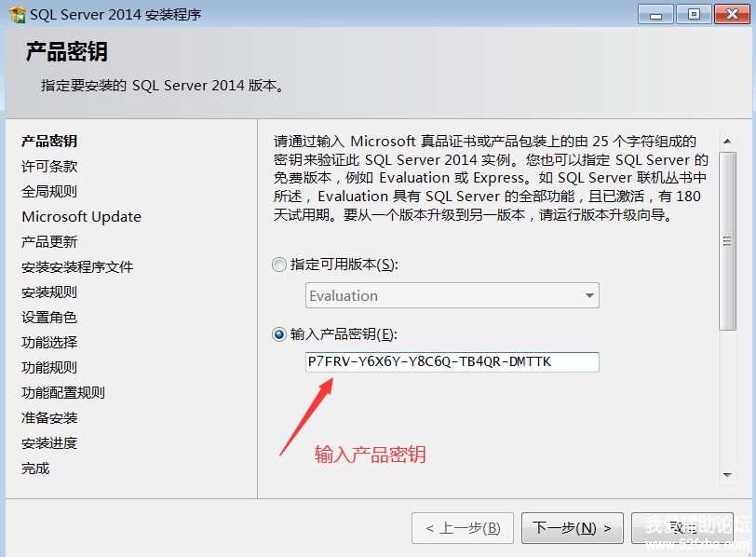
Task: Click the 产品密钥 page heading
Action: [x=66, y=51]
